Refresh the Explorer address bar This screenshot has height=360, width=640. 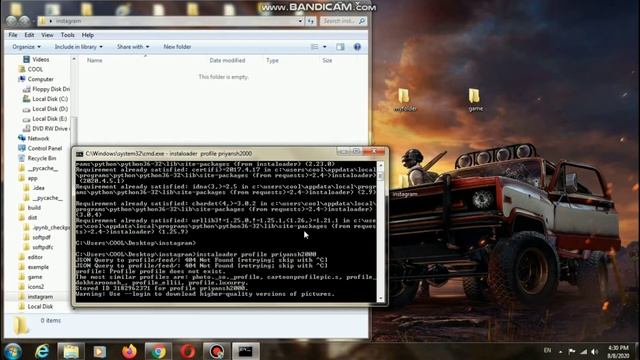click(x=311, y=21)
